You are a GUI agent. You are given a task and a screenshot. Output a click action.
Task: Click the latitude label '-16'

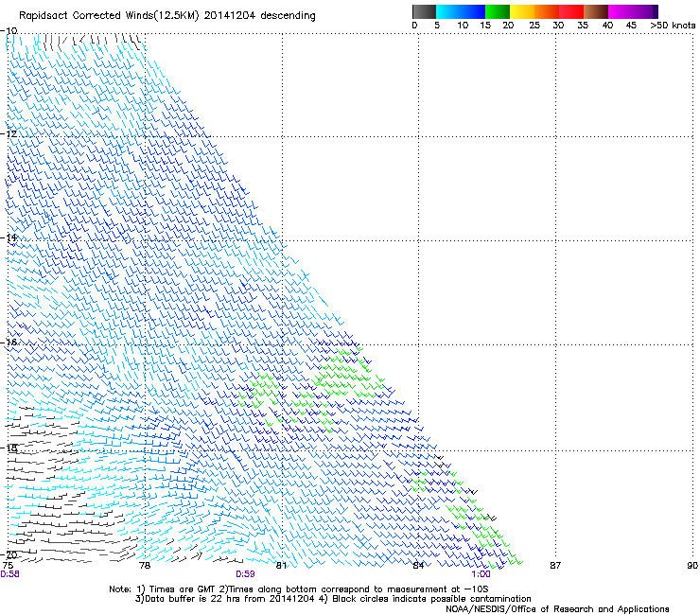[9, 343]
